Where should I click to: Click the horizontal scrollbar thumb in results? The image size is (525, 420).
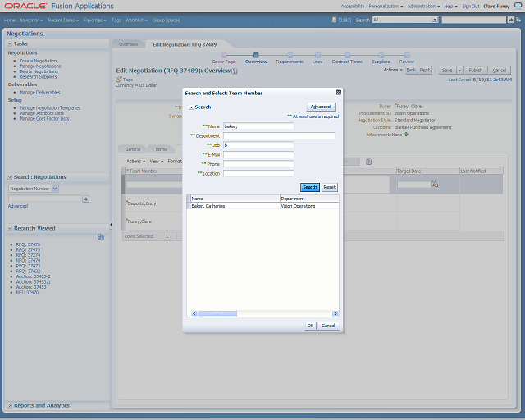pyautogui.click(x=217, y=313)
